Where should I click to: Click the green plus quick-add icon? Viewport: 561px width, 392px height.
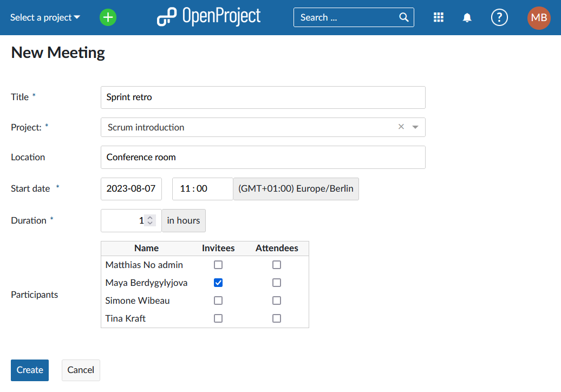point(108,17)
